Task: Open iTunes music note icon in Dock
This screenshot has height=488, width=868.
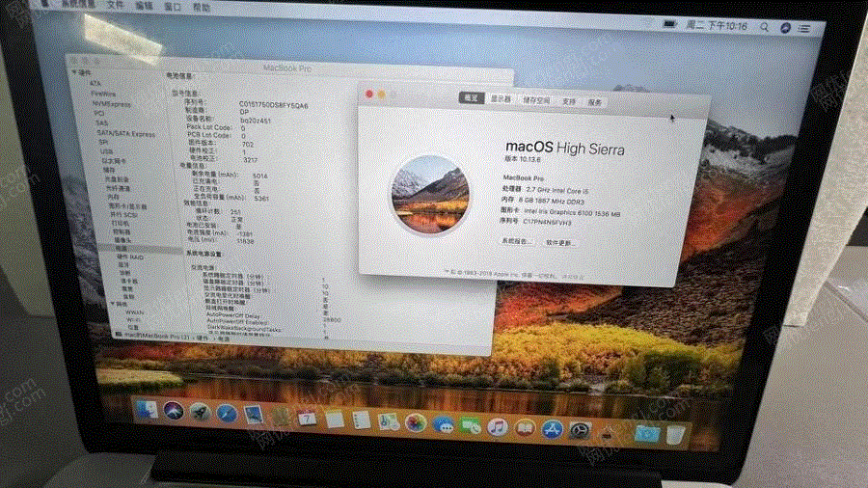Action: [497, 427]
